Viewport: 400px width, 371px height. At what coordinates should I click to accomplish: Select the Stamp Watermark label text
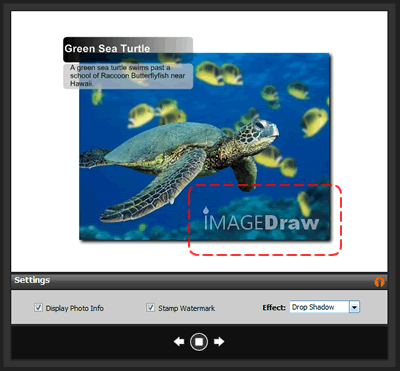click(x=187, y=308)
